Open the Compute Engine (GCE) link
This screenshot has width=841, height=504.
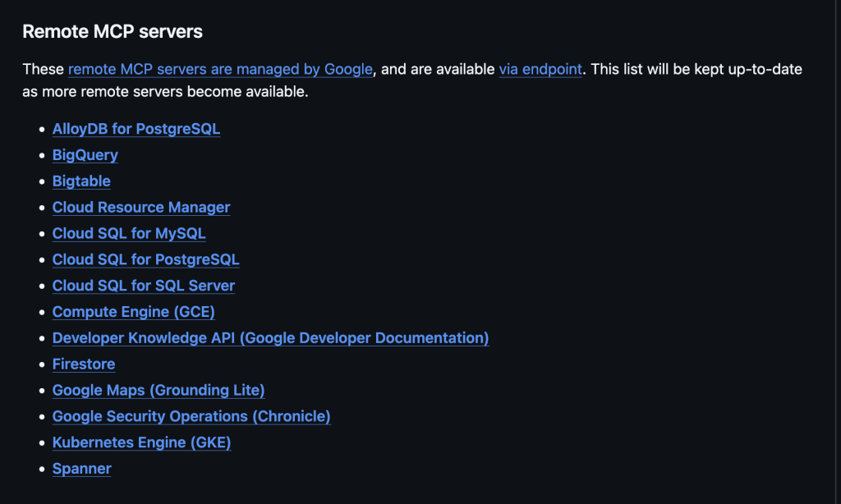(133, 312)
